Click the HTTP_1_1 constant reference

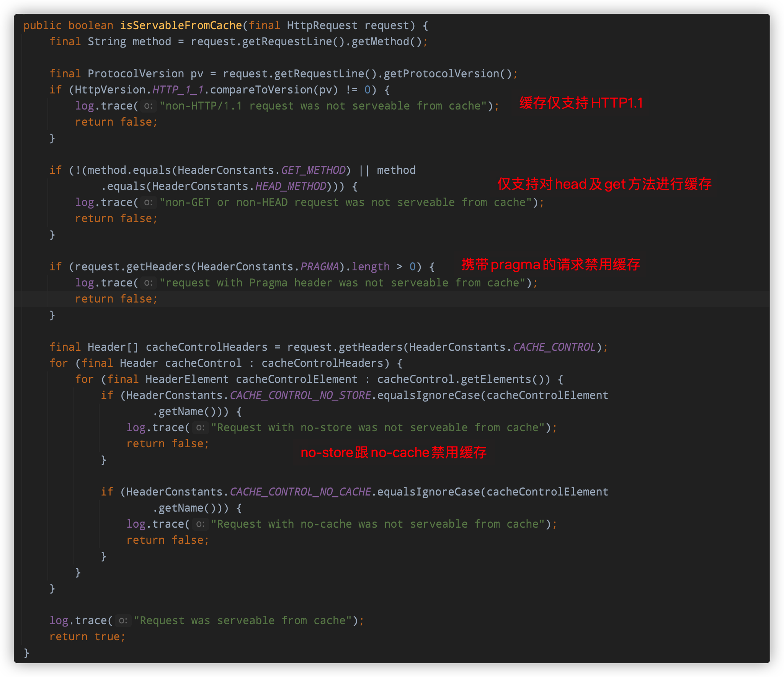(178, 90)
